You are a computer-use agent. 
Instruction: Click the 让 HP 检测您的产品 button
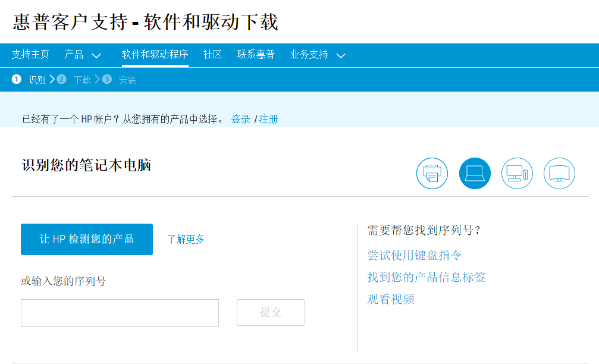pyautogui.click(x=87, y=239)
